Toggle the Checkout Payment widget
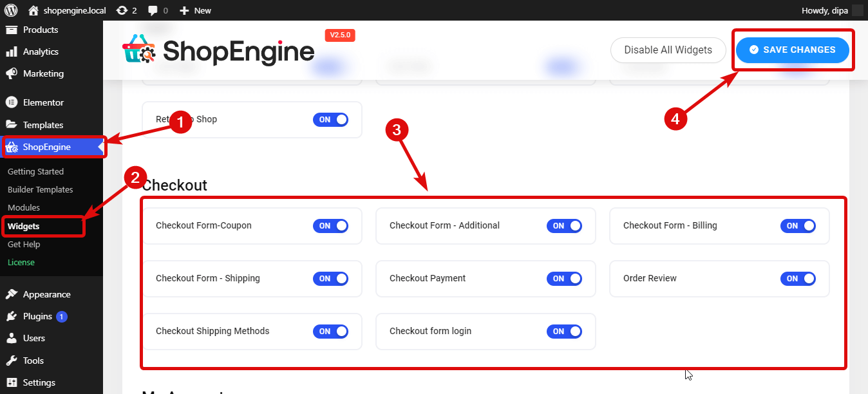This screenshot has height=394, width=868. pyautogui.click(x=564, y=279)
